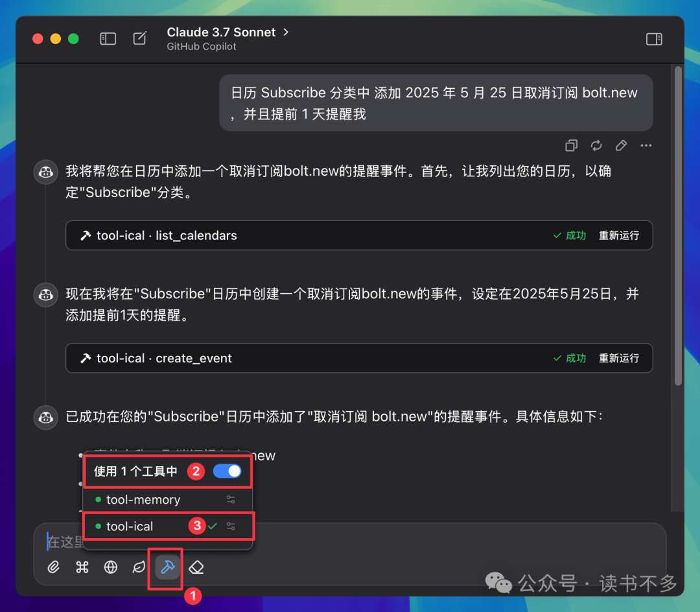Viewport: 700px width, 612px height.
Task: Expand the tool-ical create_event tool call
Action: click(x=359, y=358)
